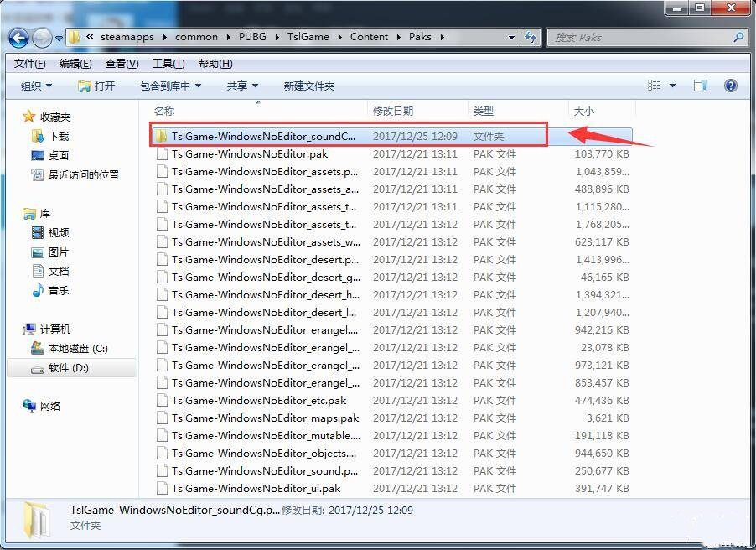Open the 编辑(E) menu

coord(75,64)
